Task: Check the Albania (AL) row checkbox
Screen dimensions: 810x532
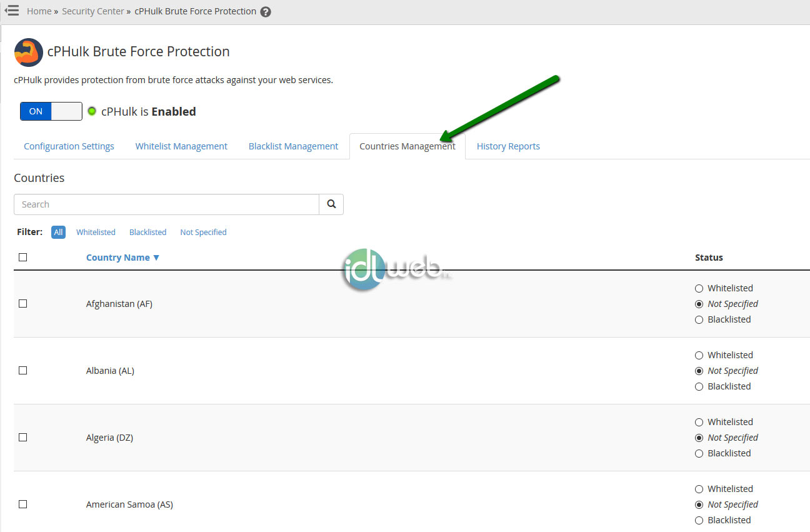Action: tap(23, 370)
